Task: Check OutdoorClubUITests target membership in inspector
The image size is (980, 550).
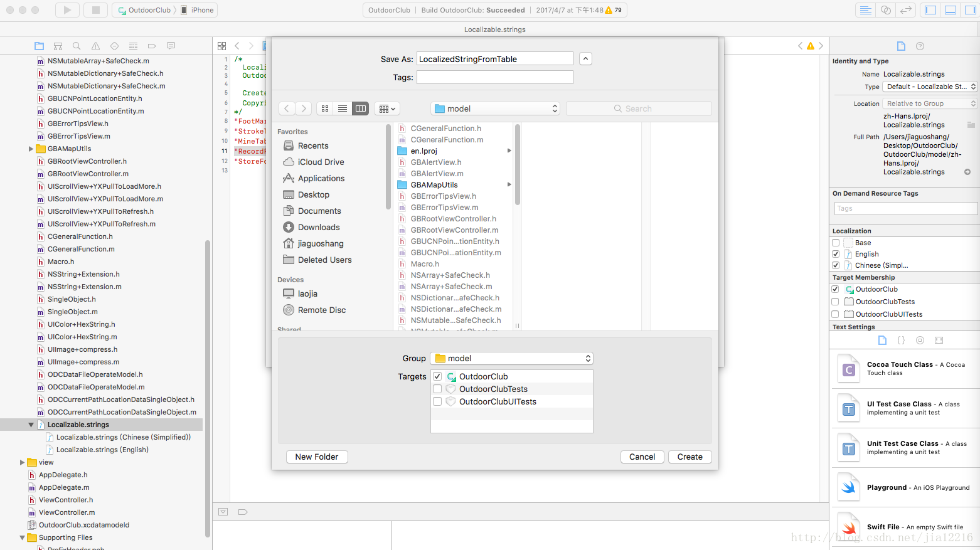Action: [835, 314]
